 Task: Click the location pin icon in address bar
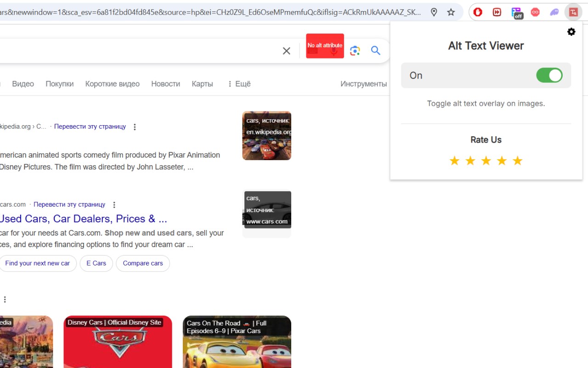[434, 12]
